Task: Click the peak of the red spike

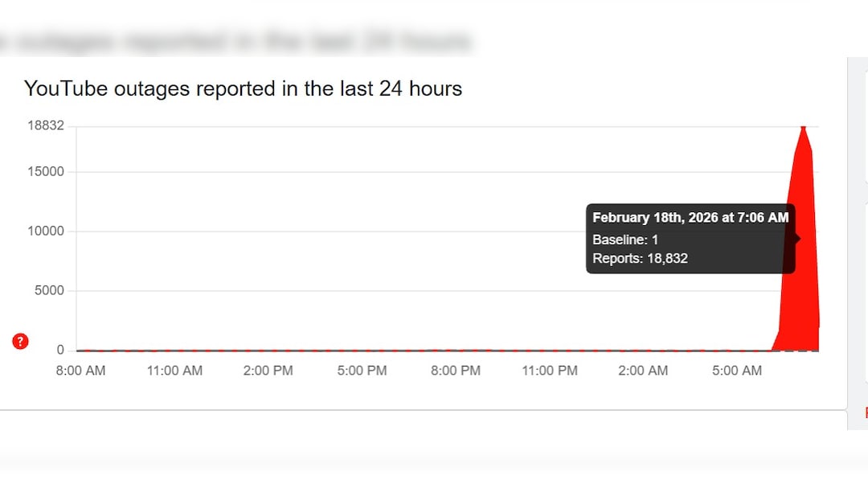Action: click(x=803, y=129)
